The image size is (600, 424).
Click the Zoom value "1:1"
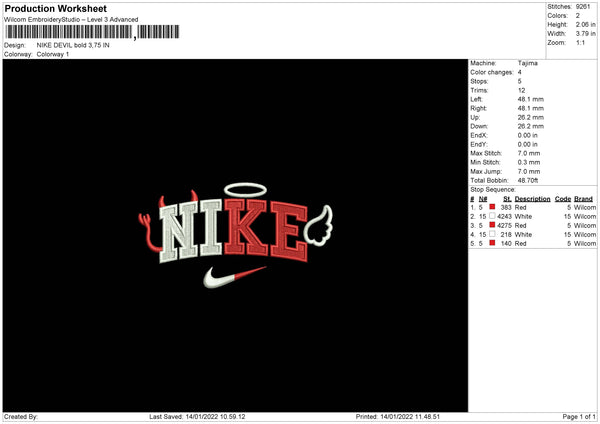click(x=580, y=42)
